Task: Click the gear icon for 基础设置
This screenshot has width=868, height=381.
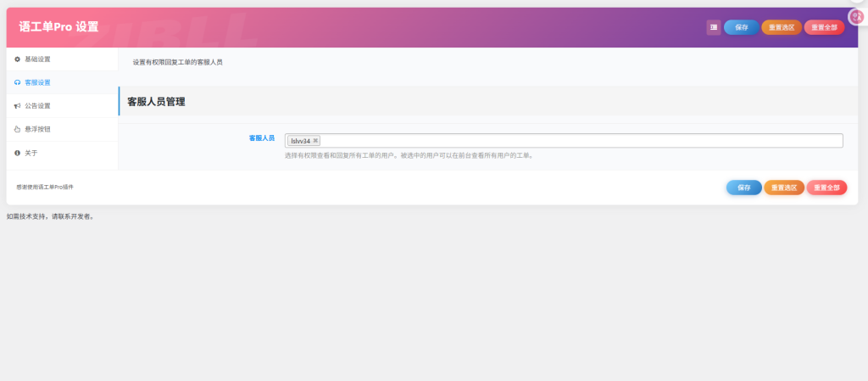Action: coord(18,59)
